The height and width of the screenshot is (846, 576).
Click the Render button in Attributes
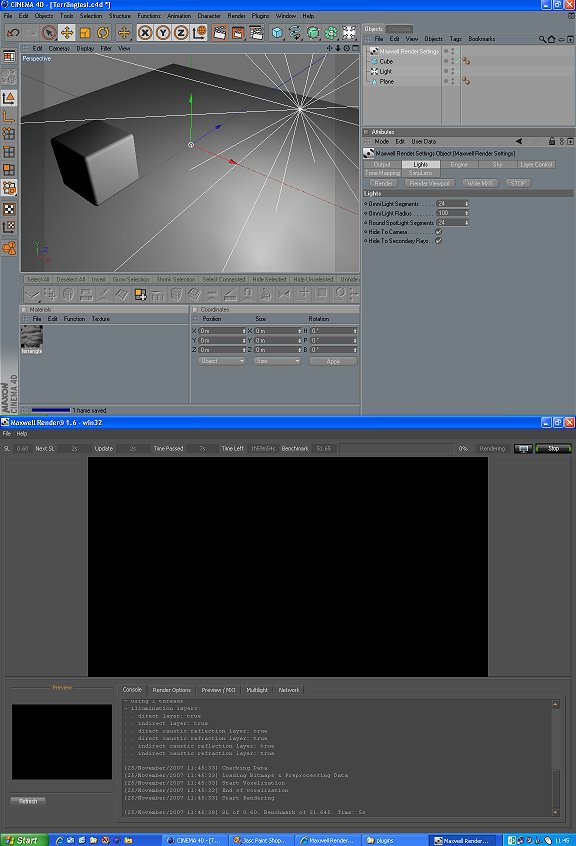pyautogui.click(x=383, y=183)
